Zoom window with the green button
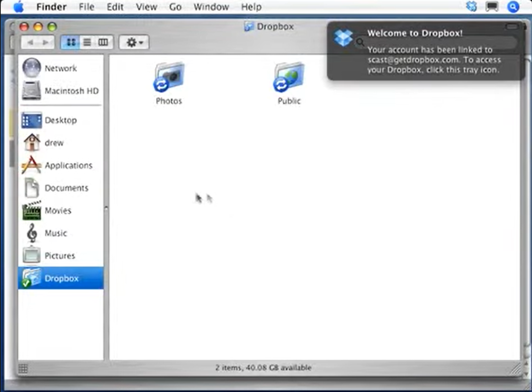 52,27
